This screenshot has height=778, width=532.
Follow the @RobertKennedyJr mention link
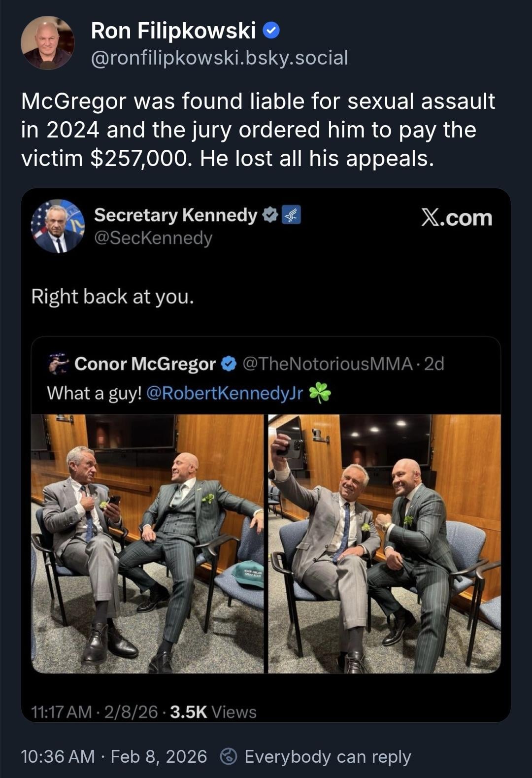(x=225, y=393)
